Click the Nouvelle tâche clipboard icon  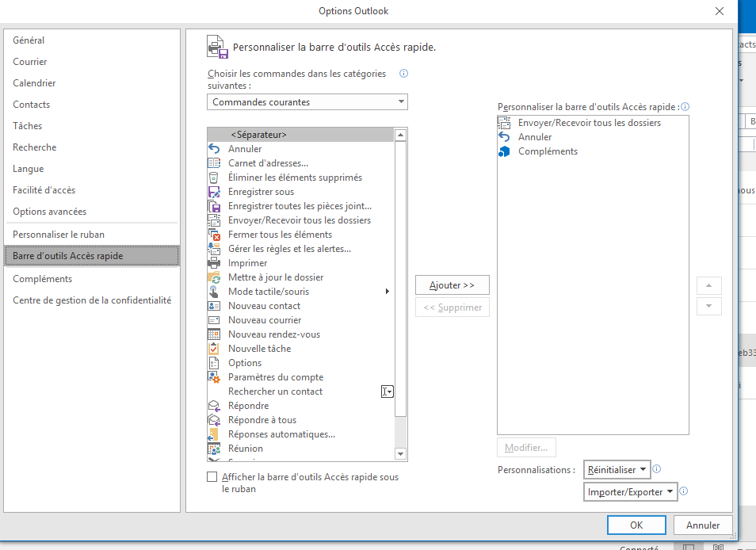click(214, 349)
